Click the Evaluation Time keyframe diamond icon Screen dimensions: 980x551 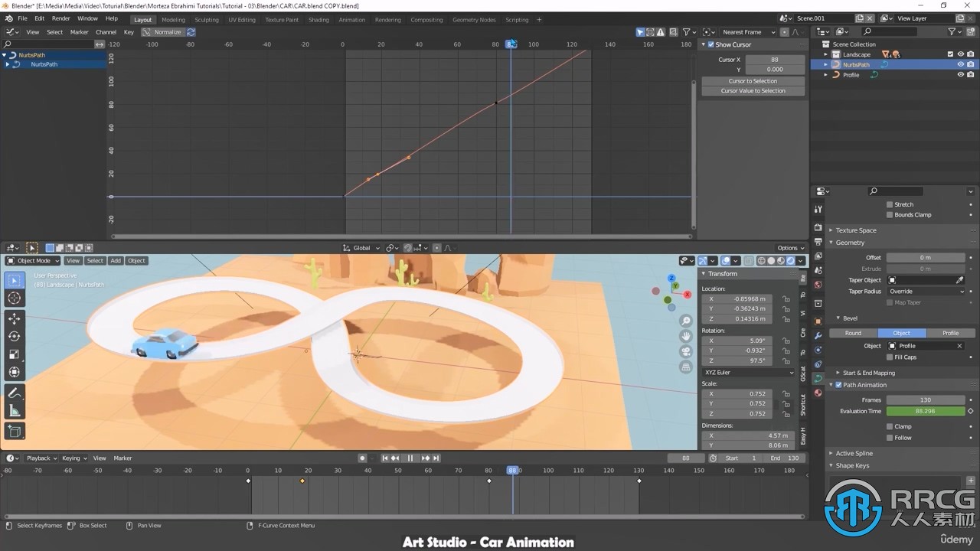[x=971, y=411]
